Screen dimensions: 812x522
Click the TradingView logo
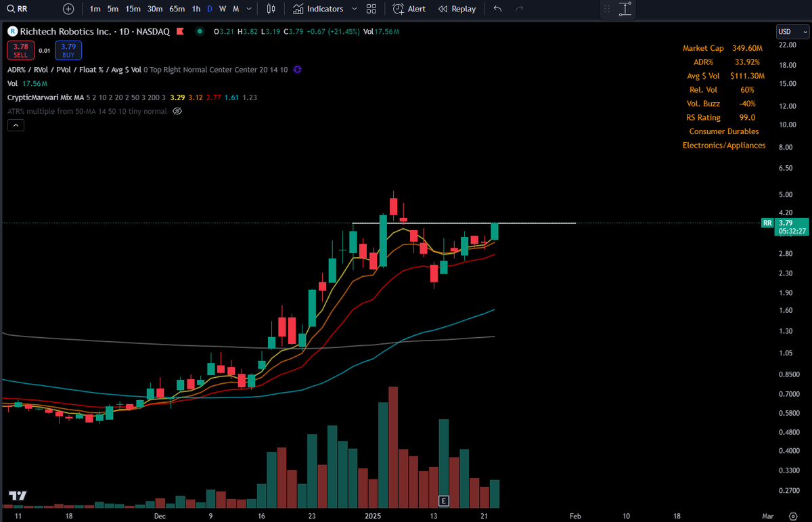(17, 496)
